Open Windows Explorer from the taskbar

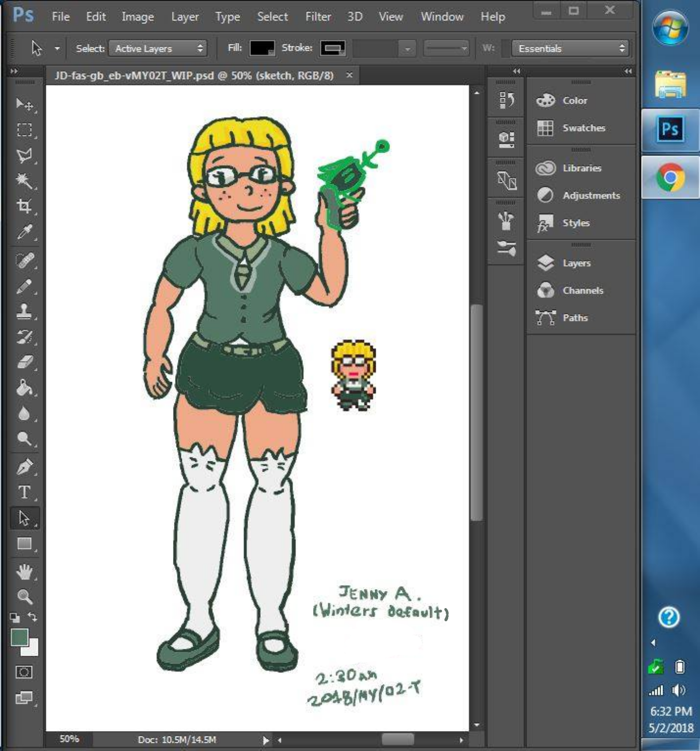[670, 84]
